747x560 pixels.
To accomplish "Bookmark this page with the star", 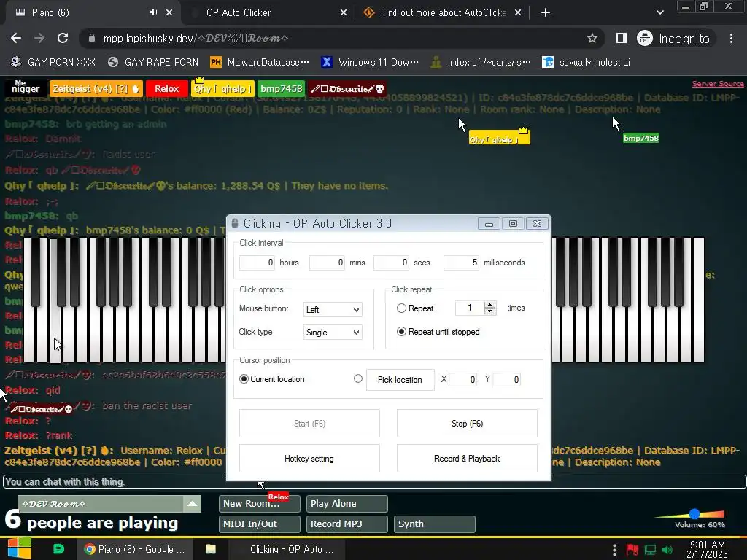I will [x=592, y=38].
